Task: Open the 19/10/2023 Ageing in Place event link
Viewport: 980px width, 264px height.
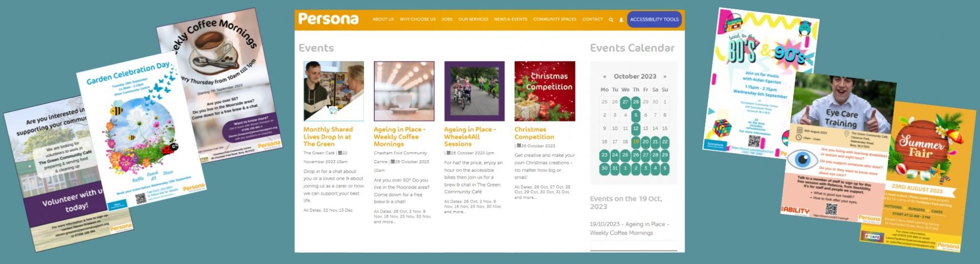Action: coord(629,228)
